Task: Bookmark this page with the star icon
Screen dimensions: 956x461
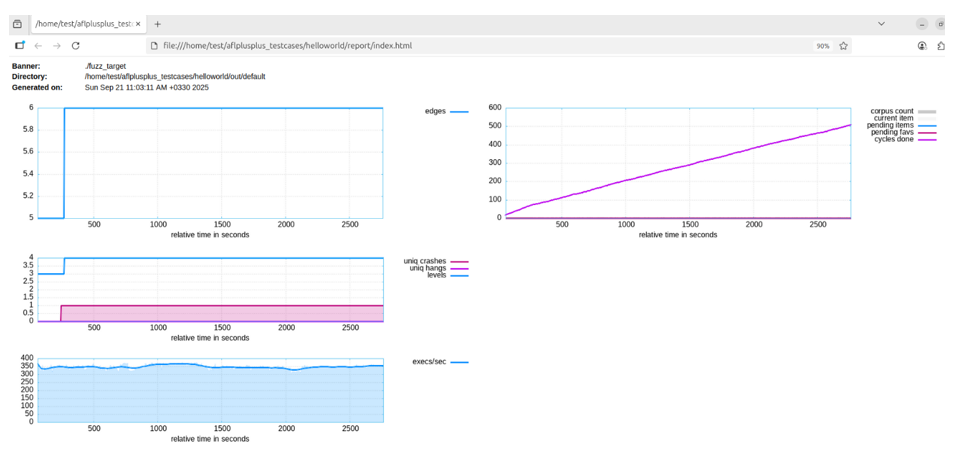Action: [843, 46]
